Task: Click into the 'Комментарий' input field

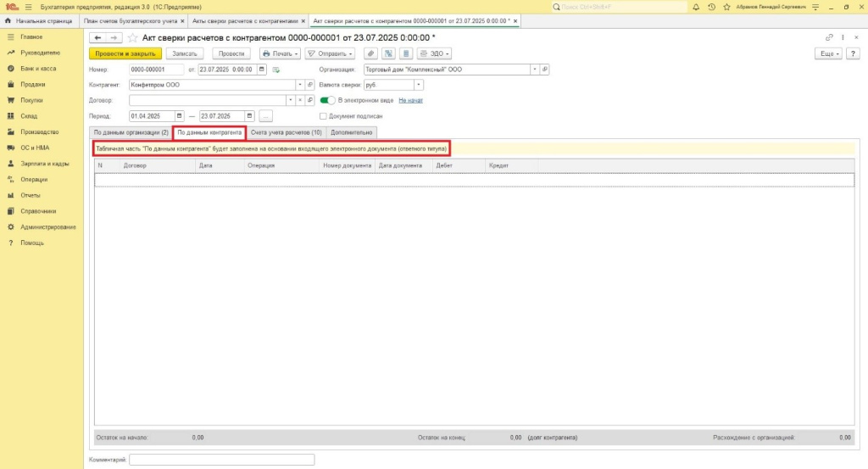Action: pos(221,460)
